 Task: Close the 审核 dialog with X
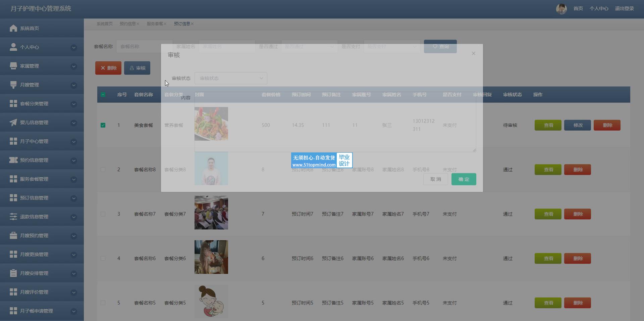click(473, 53)
